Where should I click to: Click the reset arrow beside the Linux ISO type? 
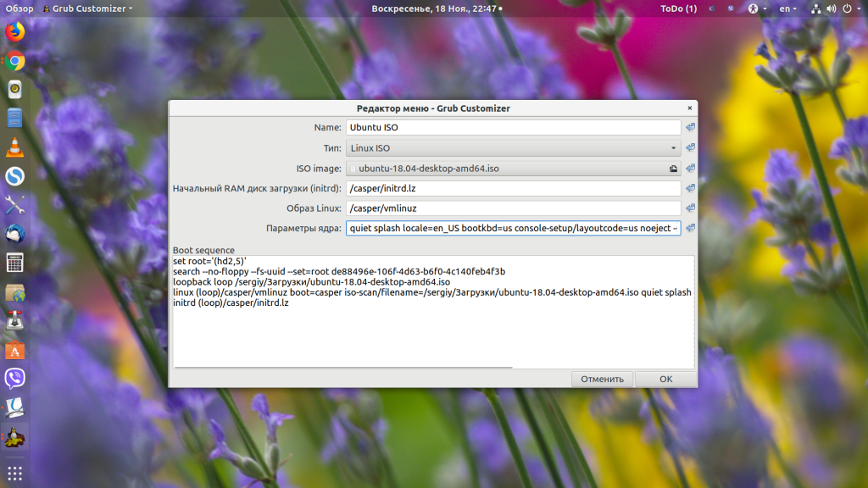690,148
